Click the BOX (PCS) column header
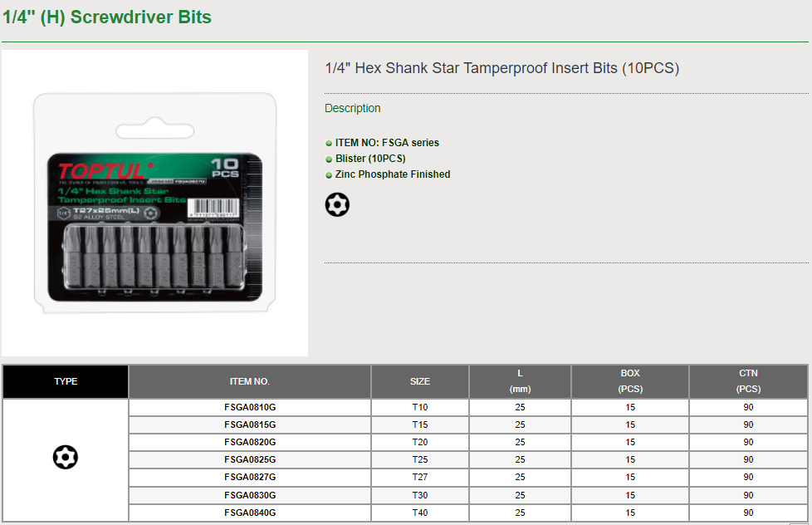Screen dimensions: 812x525 630,381
